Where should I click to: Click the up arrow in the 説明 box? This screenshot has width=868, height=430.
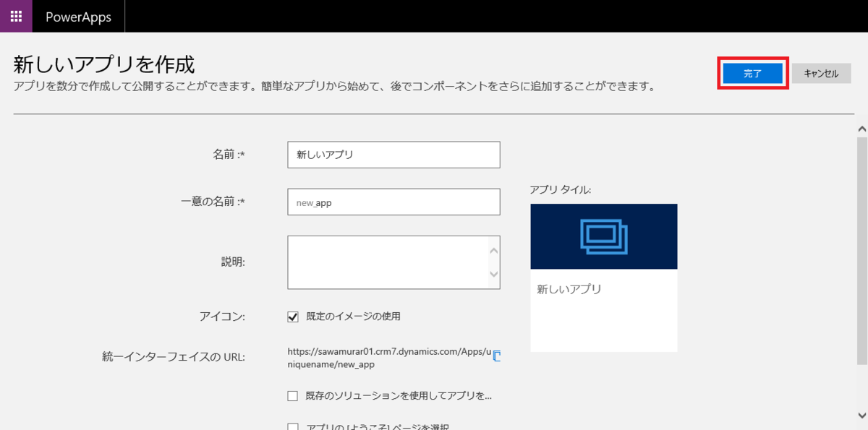pyautogui.click(x=494, y=250)
